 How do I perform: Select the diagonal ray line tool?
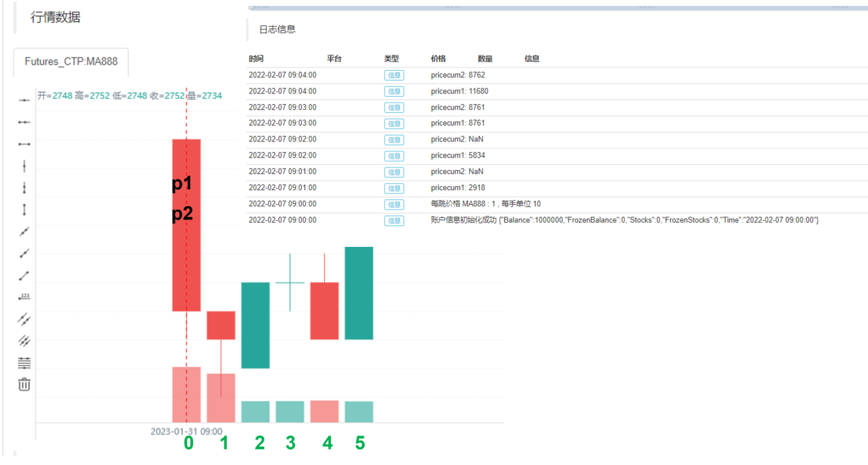(x=24, y=253)
